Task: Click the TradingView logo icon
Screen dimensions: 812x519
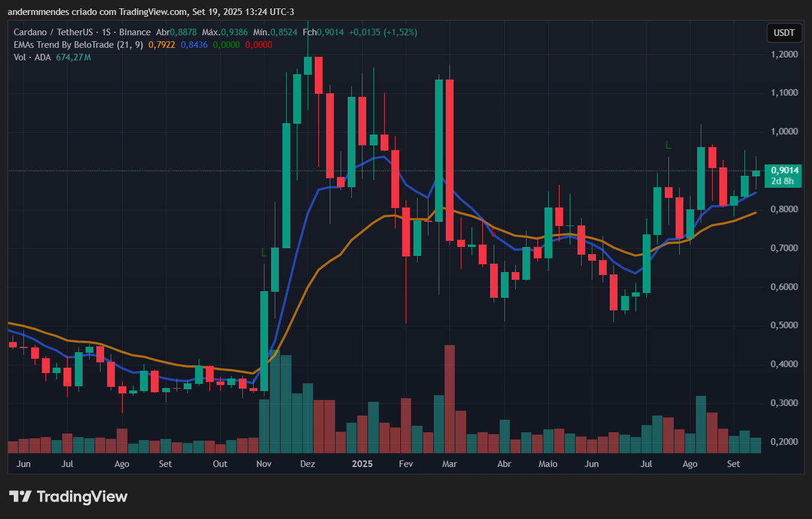Action: pos(20,496)
